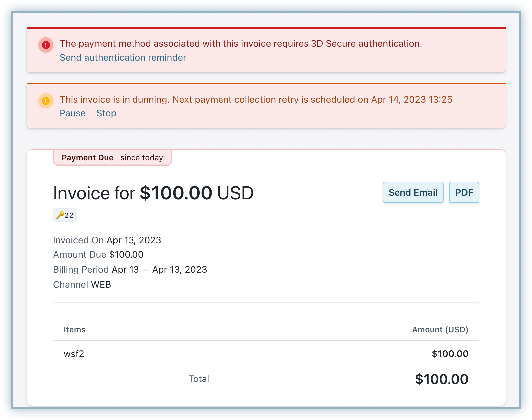Stop the invoice dunning

106,113
